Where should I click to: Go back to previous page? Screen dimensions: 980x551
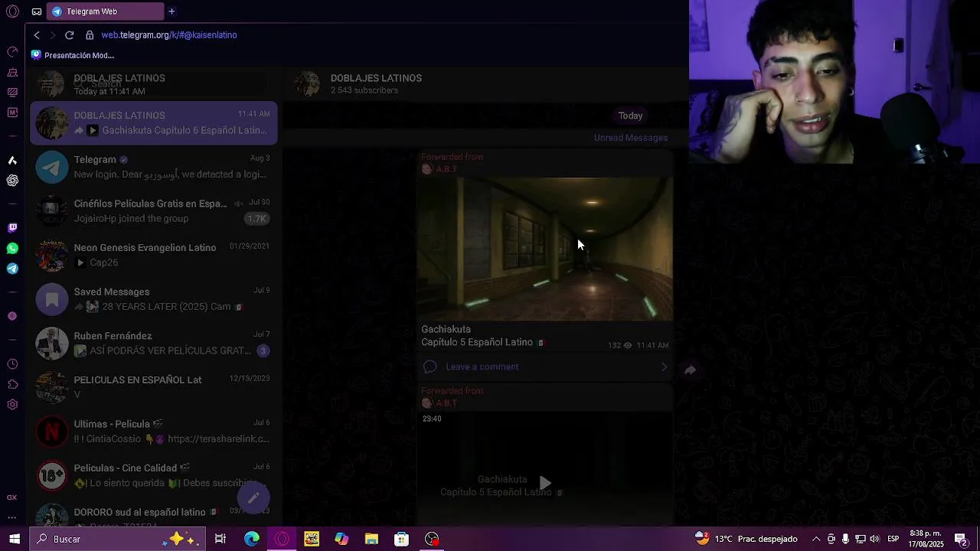[37, 35]
